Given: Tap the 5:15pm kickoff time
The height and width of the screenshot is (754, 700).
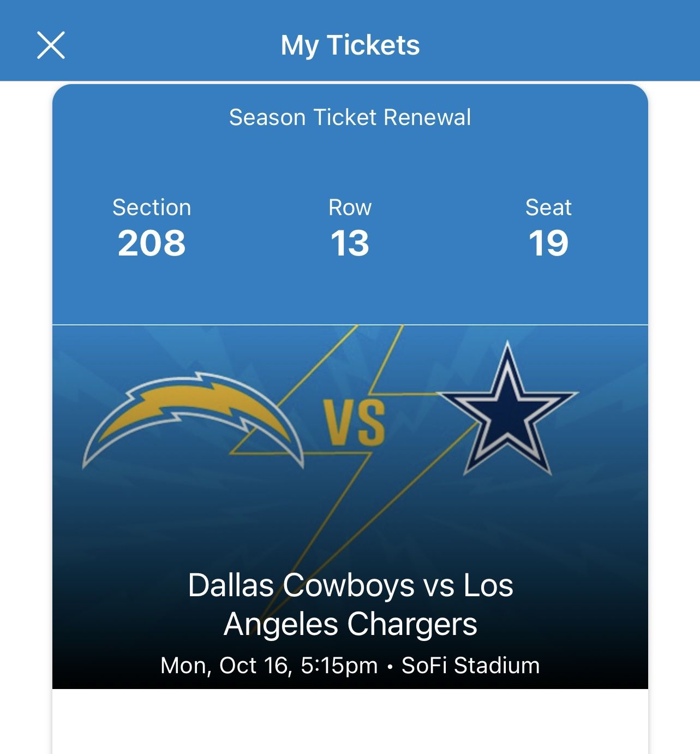Looking at the screenshot, I should click(x=339, y=666).
